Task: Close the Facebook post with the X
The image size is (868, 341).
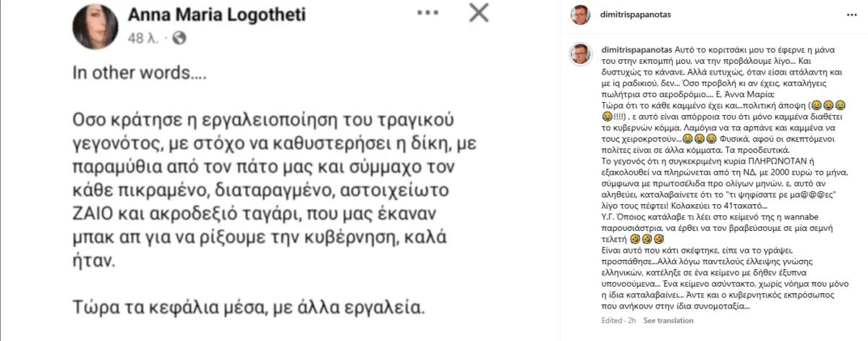Action: [479, 14]
